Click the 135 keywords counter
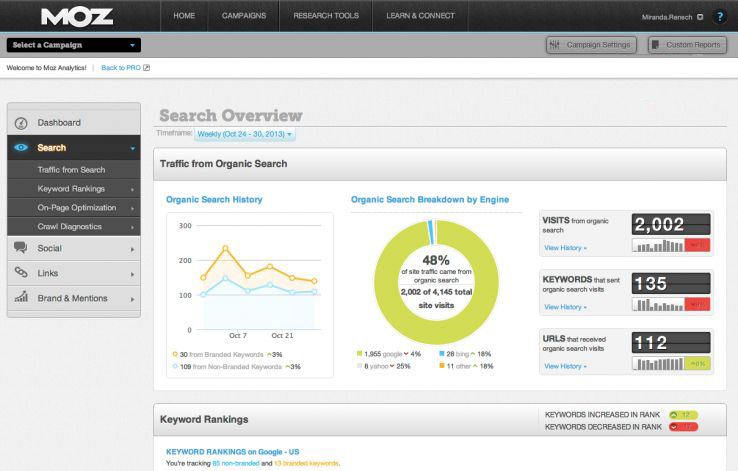This screenshot has height=471, width=738. (671, 284)
